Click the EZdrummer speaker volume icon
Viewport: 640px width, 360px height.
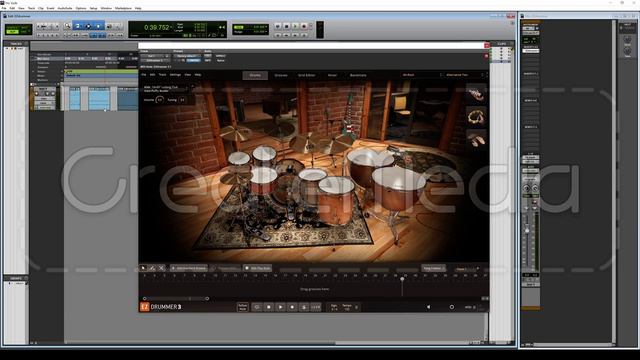428,307
